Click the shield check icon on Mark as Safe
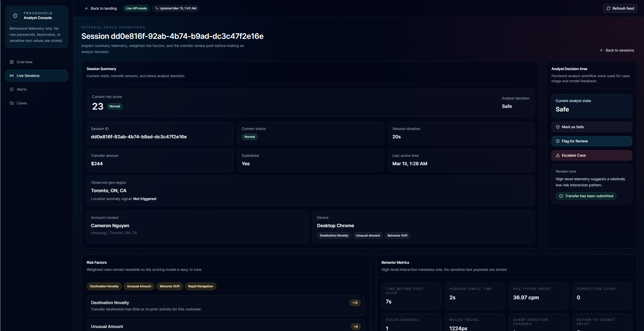 tap(558, 127)
